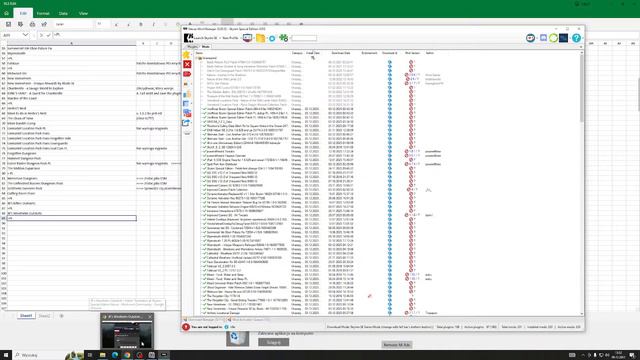The height and width of the screenshot is (360, 640).
Task: Expand the cell name box dropdown
Action: [x=25, y=35]
